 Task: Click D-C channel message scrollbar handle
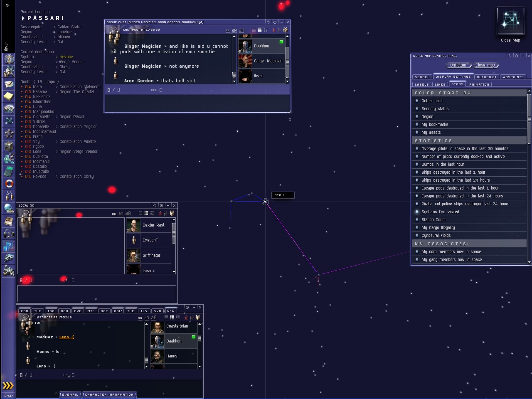tap(146, 360)
